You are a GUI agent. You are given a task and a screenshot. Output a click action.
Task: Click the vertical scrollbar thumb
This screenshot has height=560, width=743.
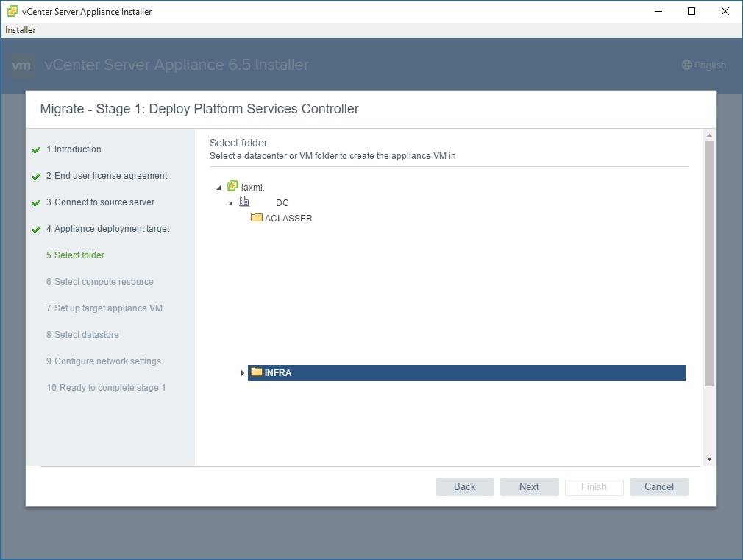tap(709, 263)
